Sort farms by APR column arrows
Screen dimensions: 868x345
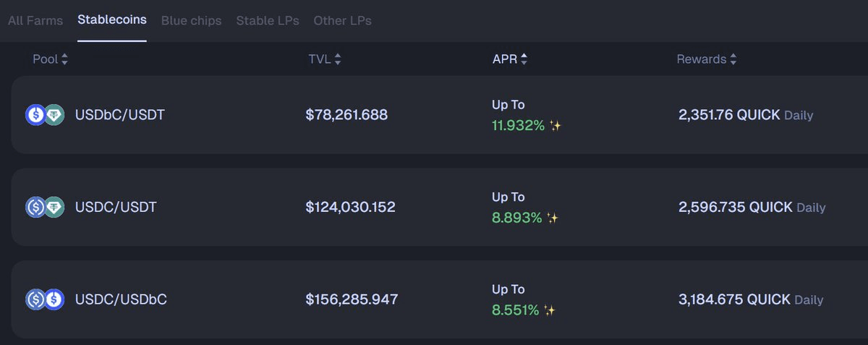tap(524, 60)
